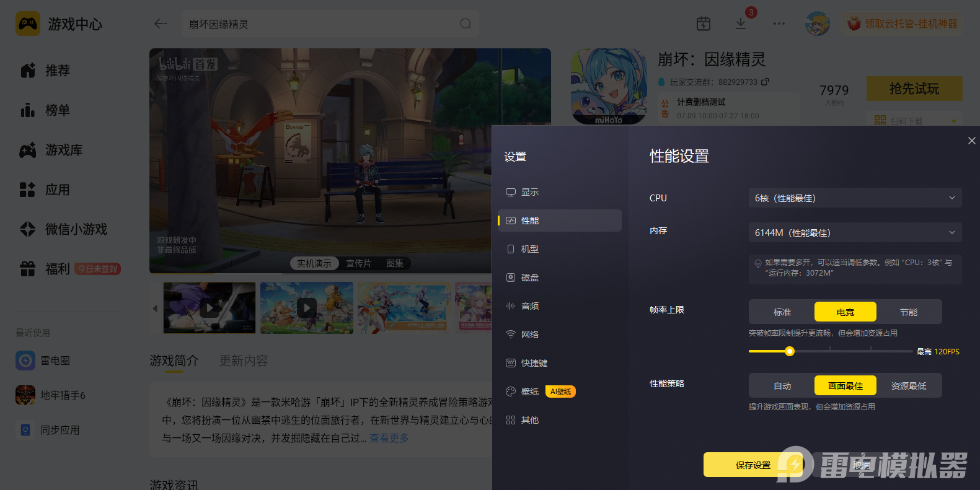Image resolution: width=980 pixels, height=490 pixels.
Task: Expand the CPU cores dropdown
Action: [855, 198]
